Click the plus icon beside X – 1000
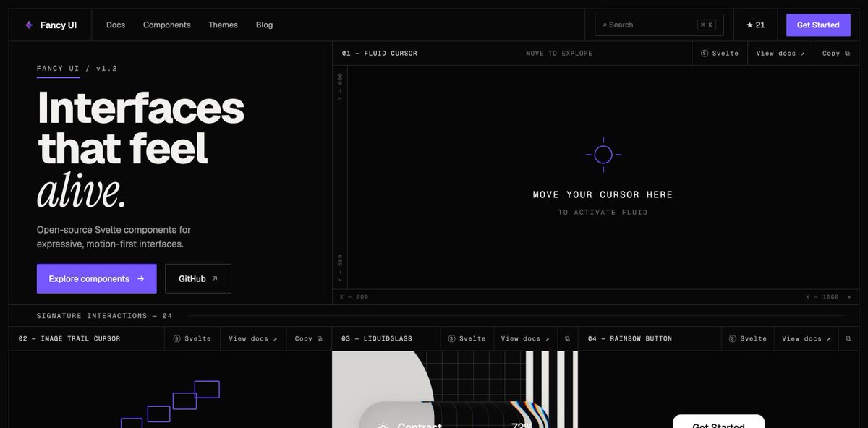The height and width of the screenshot is (428, 868). 849,297
